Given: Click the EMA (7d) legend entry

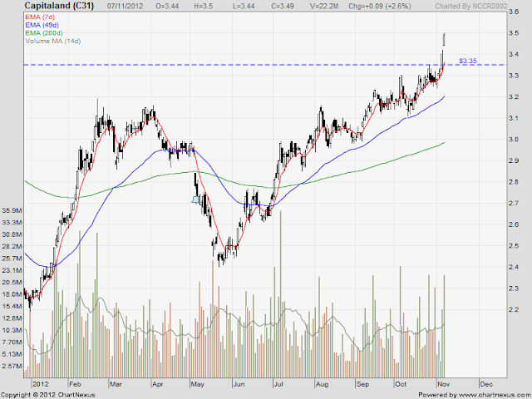Looking at the screenshot, I should pyautogui.click(x=40, y=17).
